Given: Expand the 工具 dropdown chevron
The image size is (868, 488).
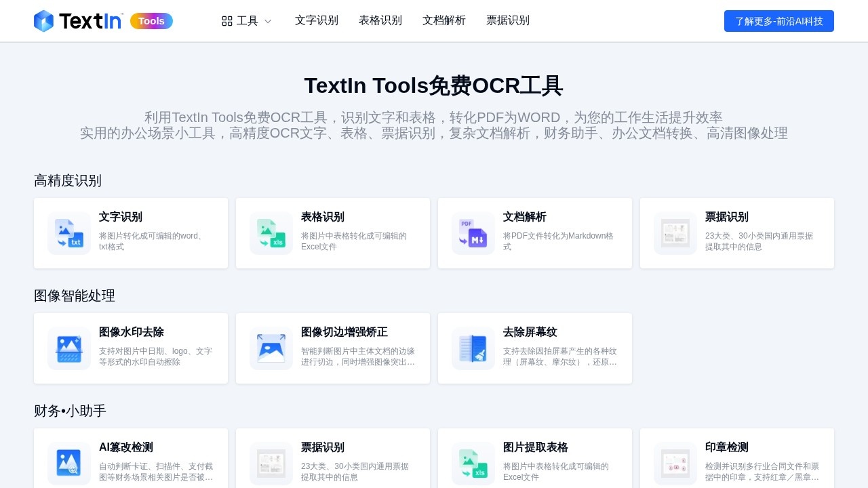Looking at the screenshot, I should point(268,21).
